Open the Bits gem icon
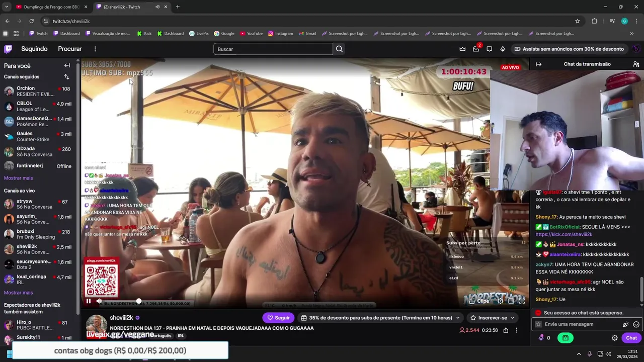The image size is (644, 362). 503,49
